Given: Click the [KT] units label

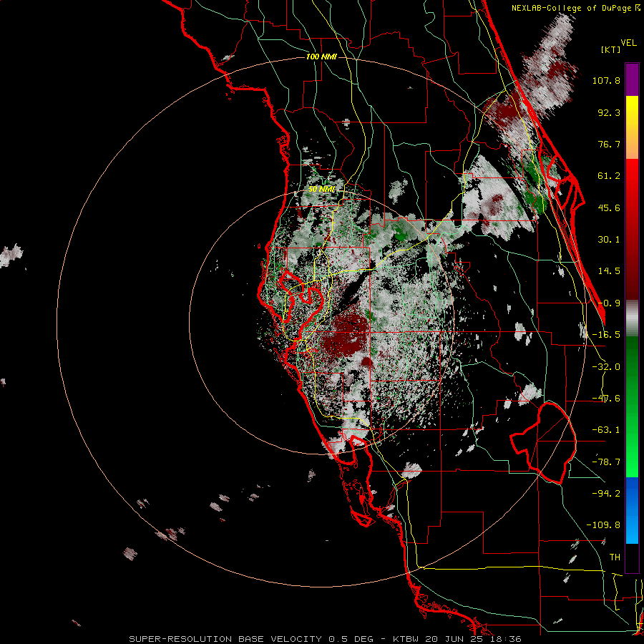Looking at the screenshot, I should pos(611,49).
